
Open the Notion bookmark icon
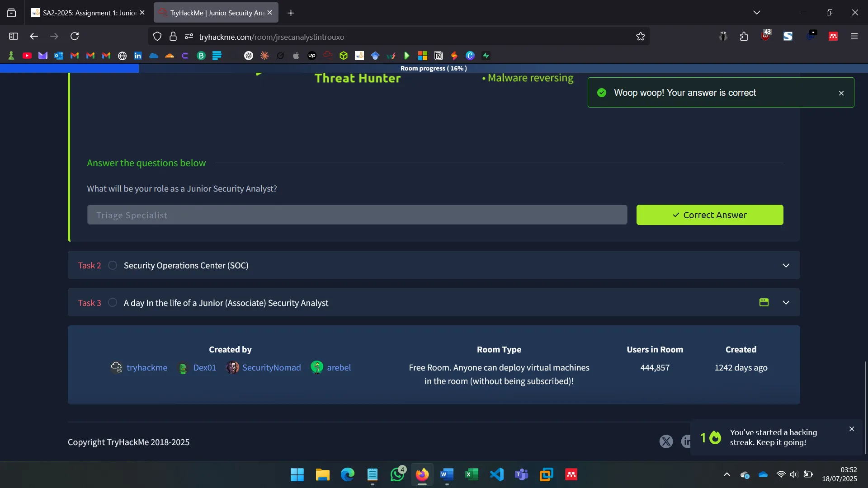[x=439, y=55]
